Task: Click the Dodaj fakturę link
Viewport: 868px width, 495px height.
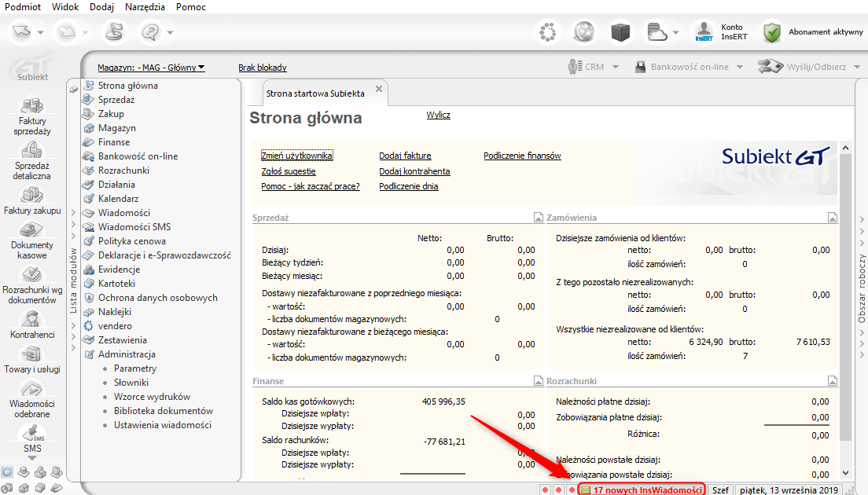Action: tap(405, 156)
